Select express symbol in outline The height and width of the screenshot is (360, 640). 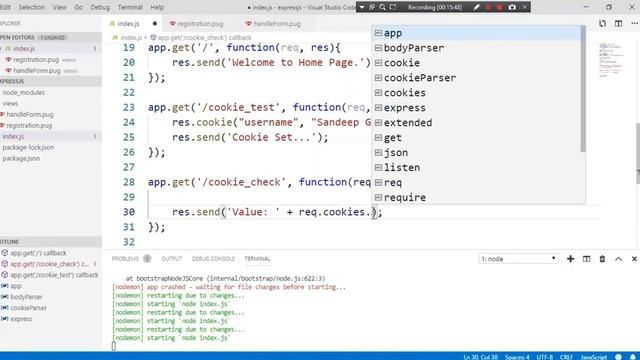[21, 319]
